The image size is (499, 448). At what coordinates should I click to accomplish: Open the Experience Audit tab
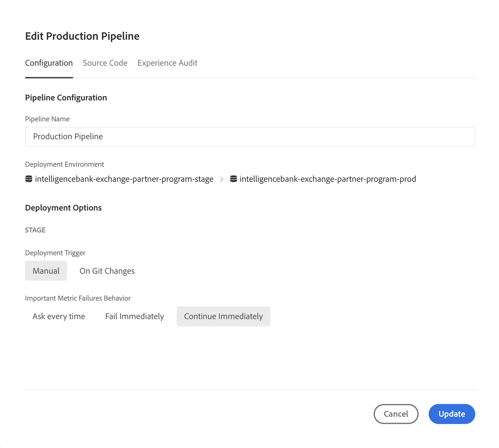click(x=167, y=63)
